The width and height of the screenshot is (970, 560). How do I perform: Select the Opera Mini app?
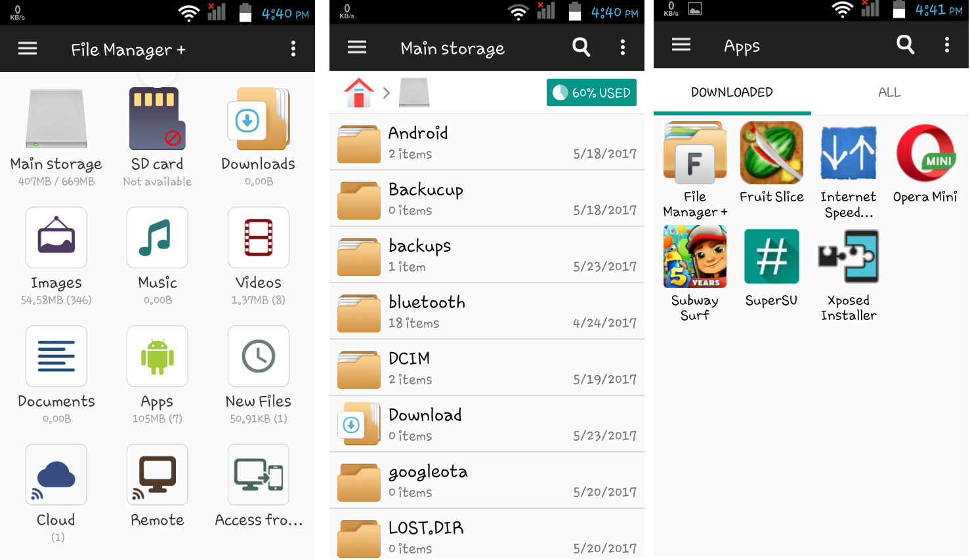pyautogui.click(x=925, y=153)
